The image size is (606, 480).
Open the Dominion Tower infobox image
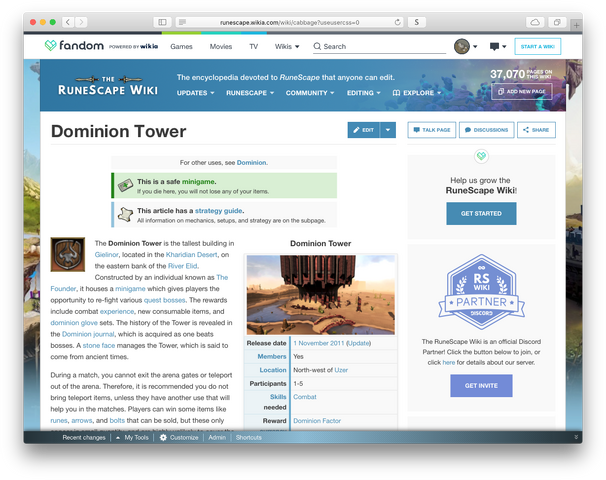pyautogui.click(x=321, y=294)
